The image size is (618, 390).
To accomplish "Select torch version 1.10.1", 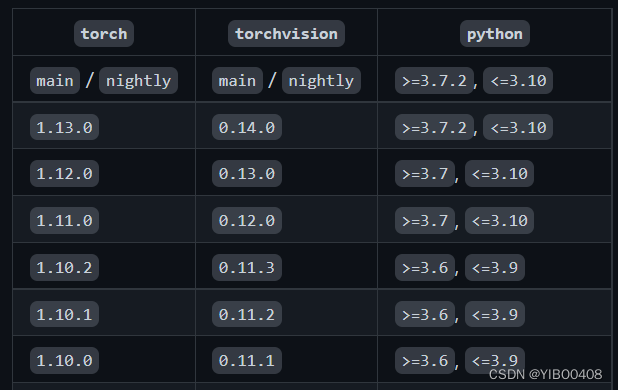I will [64, 314].
